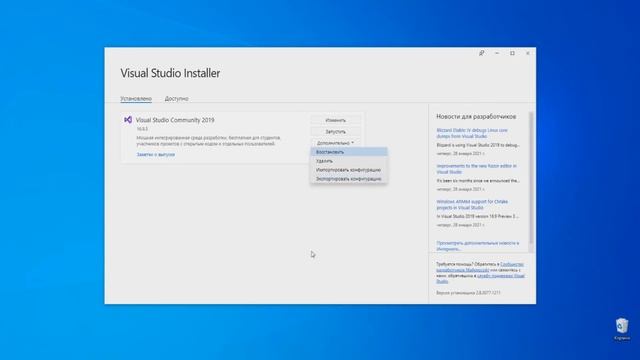Select Импортировать конфигурацию menu entry
This screenshot has height=360, width=640.
click(349, 170)
